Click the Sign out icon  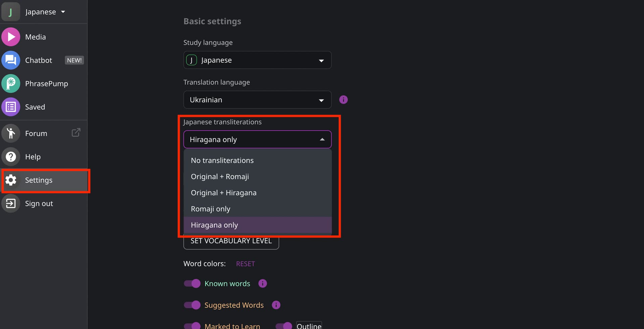click(11, 204)
